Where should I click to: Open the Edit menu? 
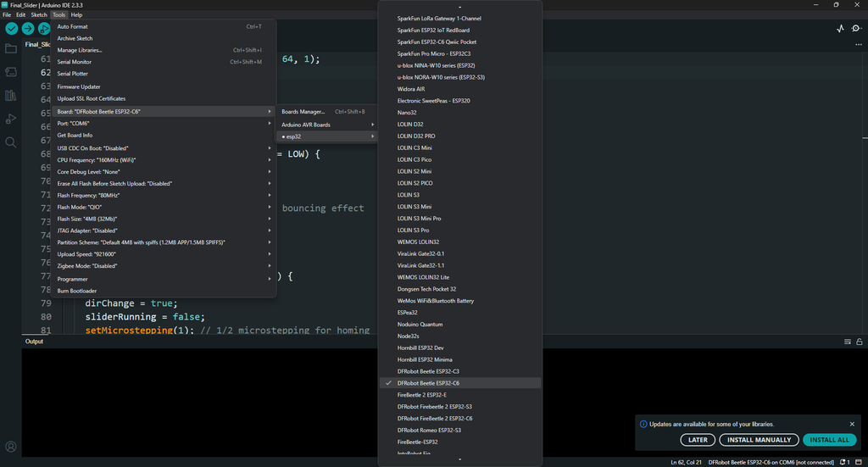[20, 15]
